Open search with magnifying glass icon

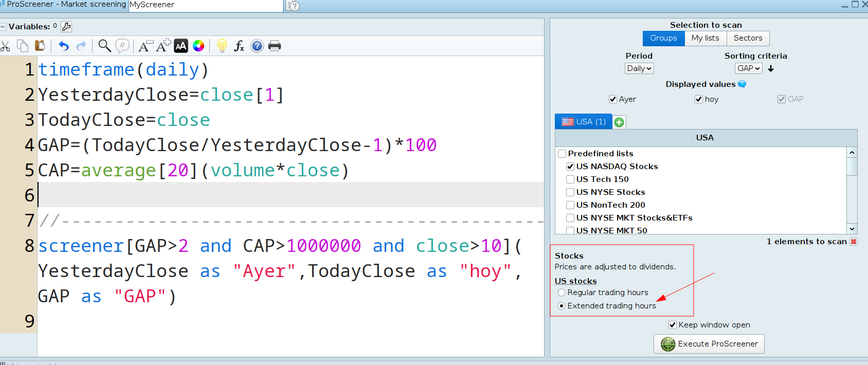coord(104,46)
